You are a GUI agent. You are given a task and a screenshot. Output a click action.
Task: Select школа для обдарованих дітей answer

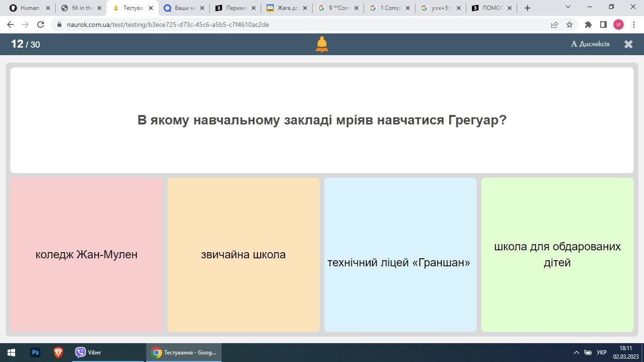click(x=557, y=255)
